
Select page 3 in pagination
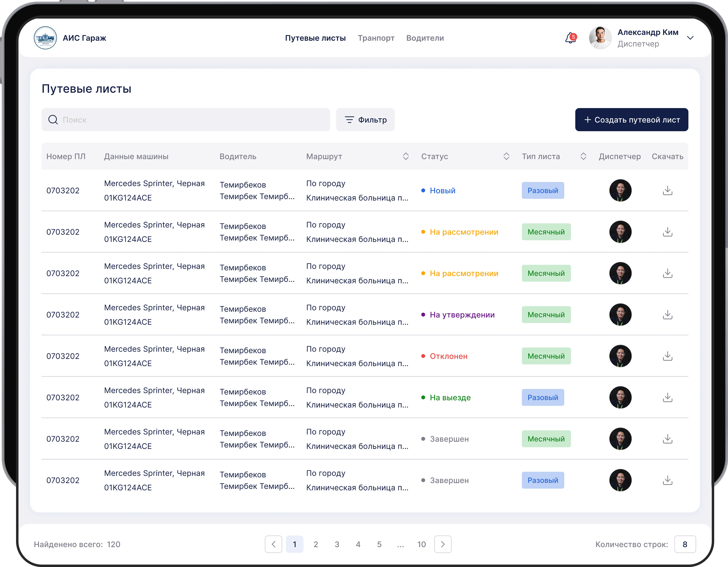(337, 544)
